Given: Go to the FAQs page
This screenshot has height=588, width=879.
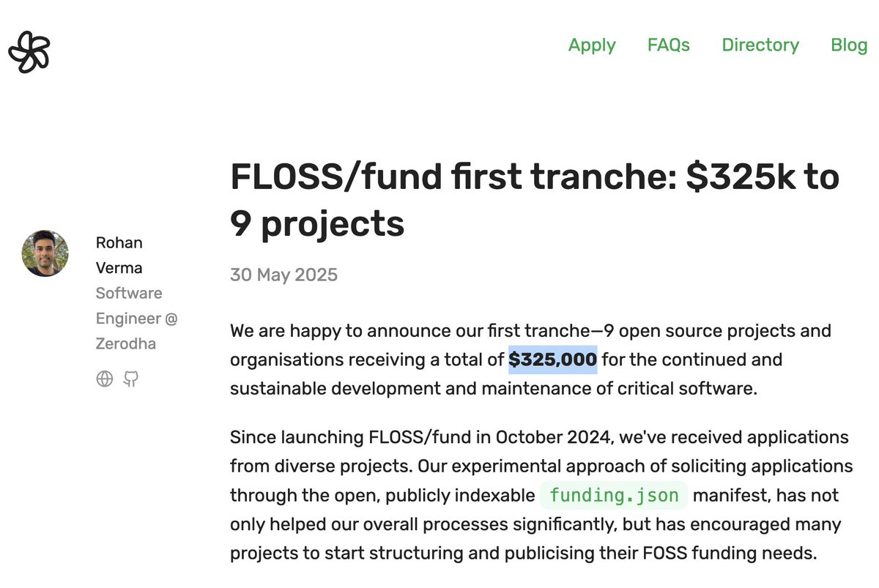Looking at the screenshot, I should point(668,45).
